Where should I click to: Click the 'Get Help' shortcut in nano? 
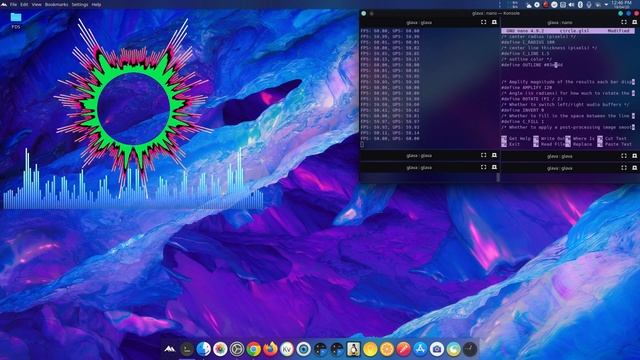[x=516, y=138]
